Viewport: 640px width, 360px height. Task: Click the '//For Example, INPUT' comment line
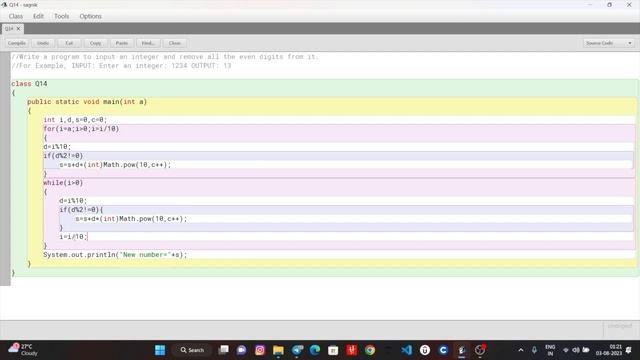pyautogui.click(x=121, y=66)
